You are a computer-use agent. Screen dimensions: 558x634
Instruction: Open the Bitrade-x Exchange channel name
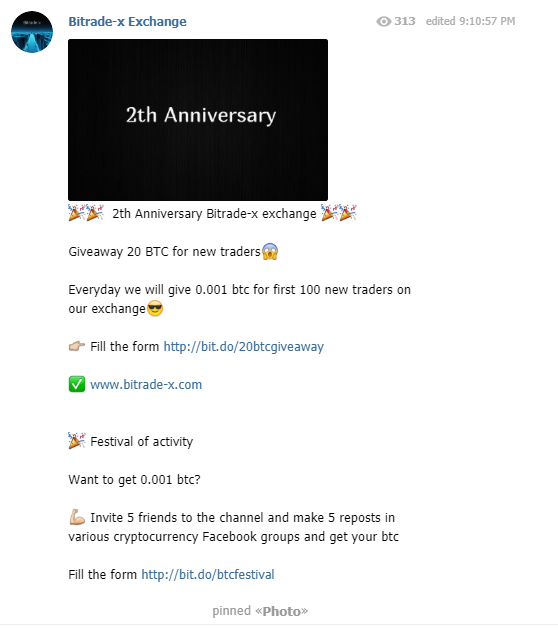[127, 21]
